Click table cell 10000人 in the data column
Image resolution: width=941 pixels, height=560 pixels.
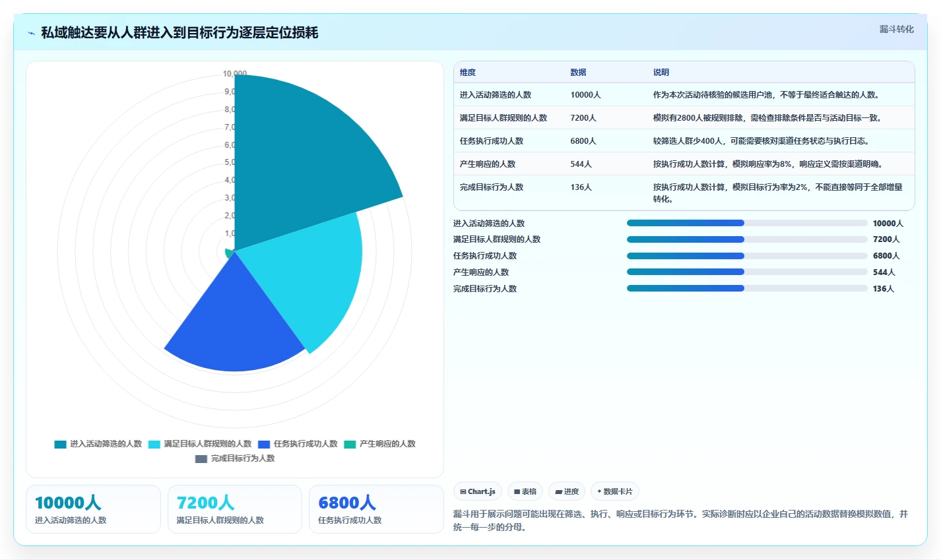click(586, 95)
